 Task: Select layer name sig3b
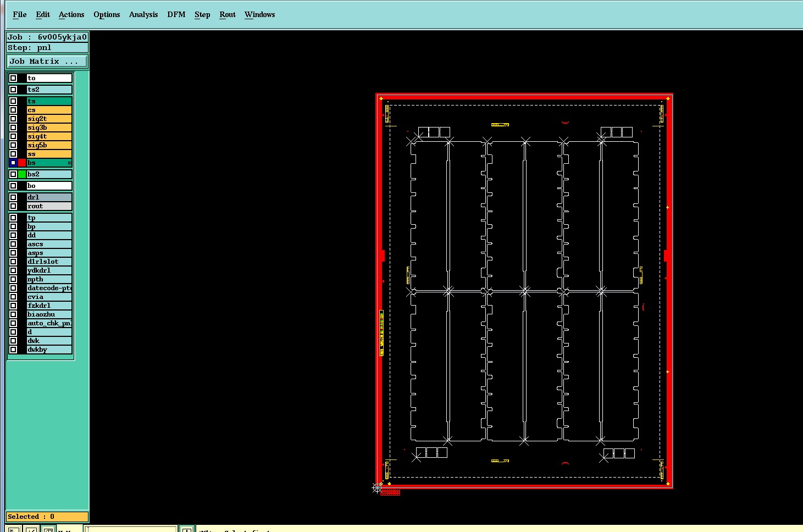pos(49,128)
